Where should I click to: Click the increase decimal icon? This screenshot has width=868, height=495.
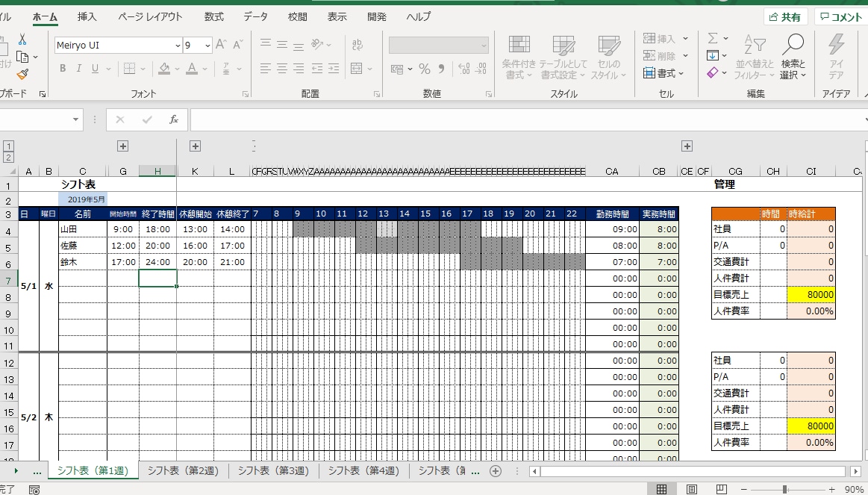click(464, 69)
